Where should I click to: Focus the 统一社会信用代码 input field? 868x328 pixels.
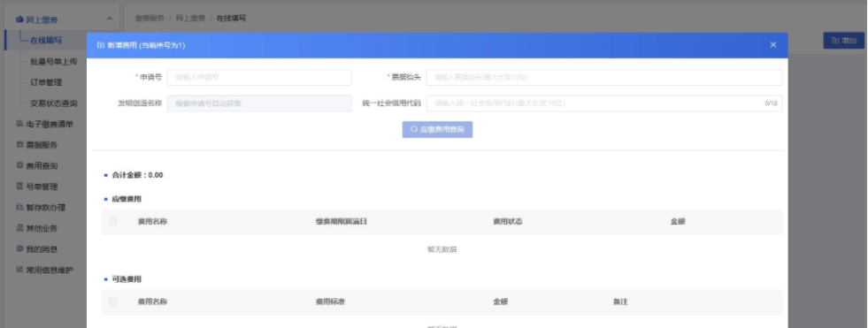[604, 103]
